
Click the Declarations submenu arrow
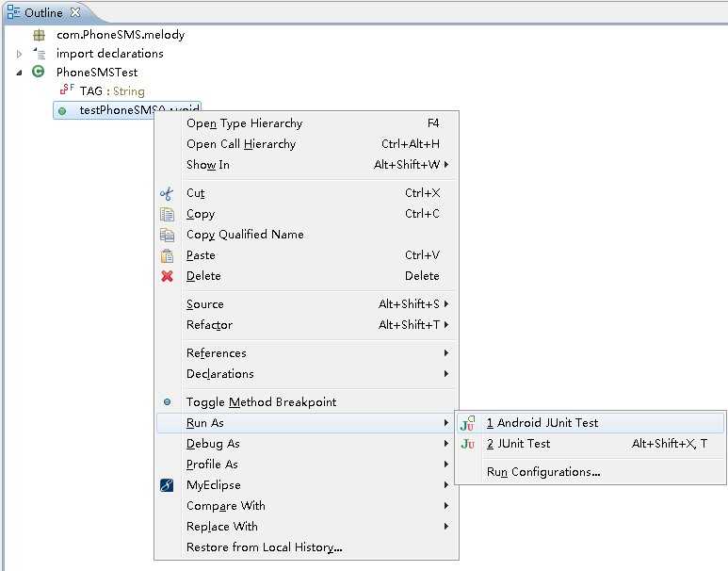pyautogui.click(x=446, y=373)
